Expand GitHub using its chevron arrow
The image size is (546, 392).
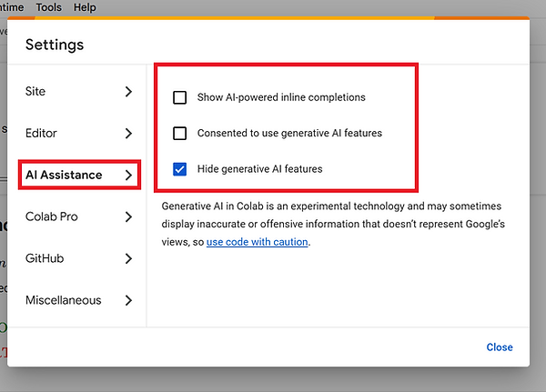128,258
